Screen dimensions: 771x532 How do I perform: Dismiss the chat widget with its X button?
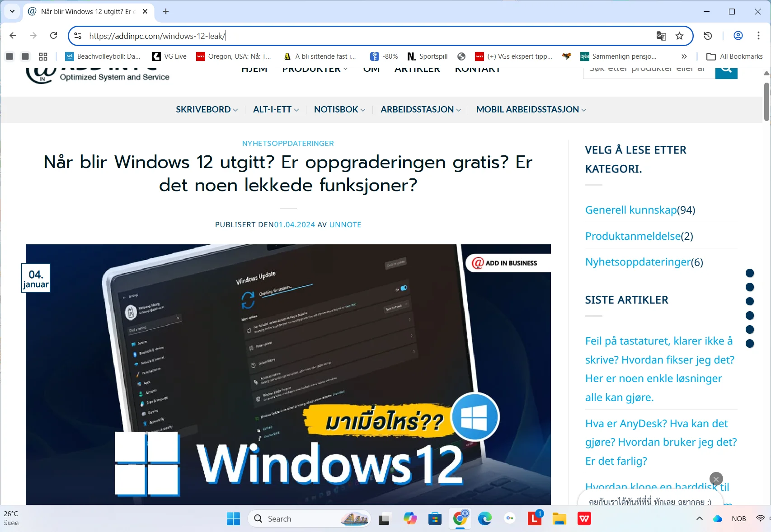[716, 479]
